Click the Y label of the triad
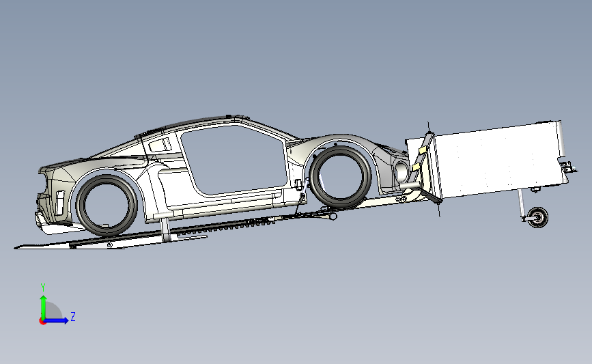 pos(43,288)
